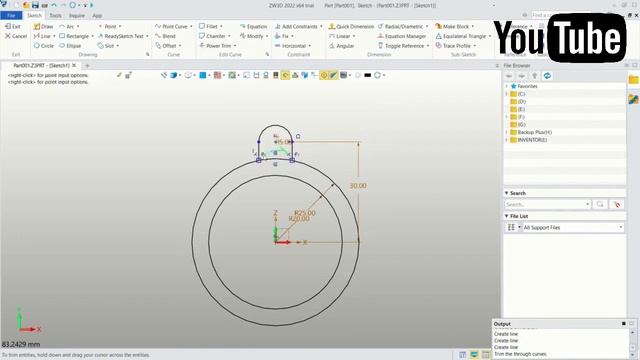Activate Power Trim tool
The image size is (640, 360).
coord(215,46)
